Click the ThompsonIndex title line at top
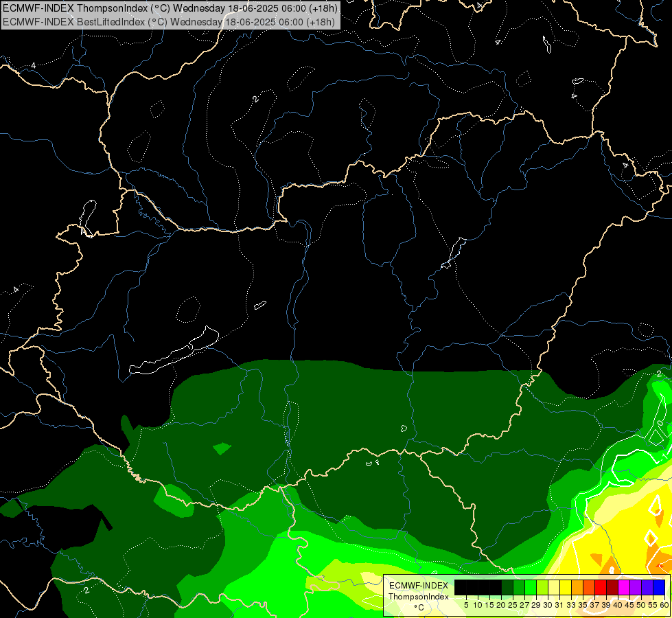672x618 pixels. 170,8
